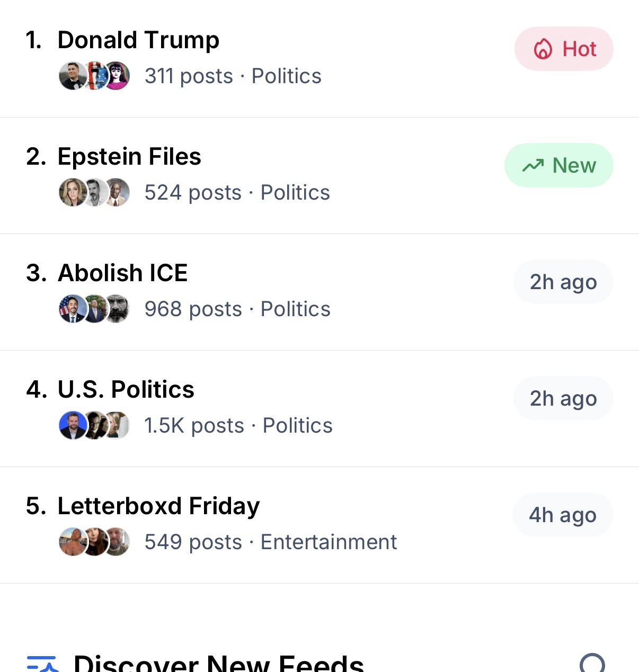
Task: Open the U.S. Politics trending topic
Action: click(x=126, y=390)
